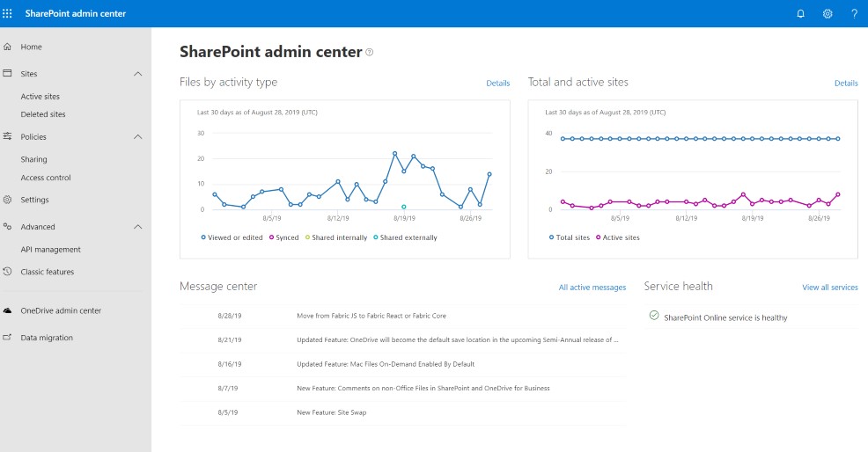Open message Mac Files On-Demand Enabled By Default
Viewport: 868px width, 452px height.
click(x=386, y=364)
